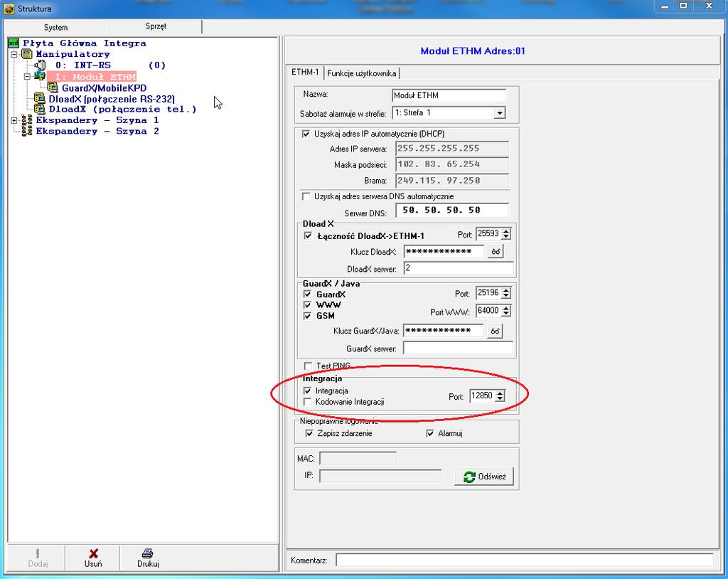Click the Płyta Główna Integra board icon
Screen dimensions: 728x579
(x=14, y=43)
